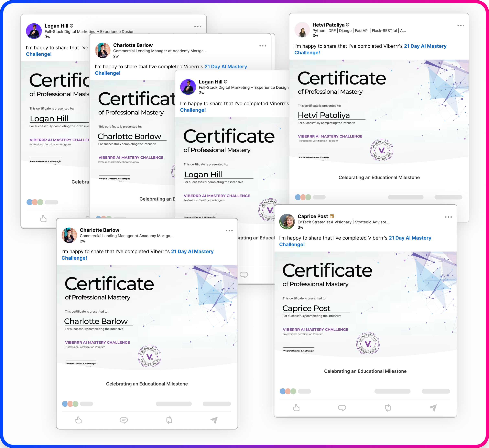Open overflow menu on Hetvi Patoliya's post
This screenshot has height=448, width=489.
(x=461, y=25)
